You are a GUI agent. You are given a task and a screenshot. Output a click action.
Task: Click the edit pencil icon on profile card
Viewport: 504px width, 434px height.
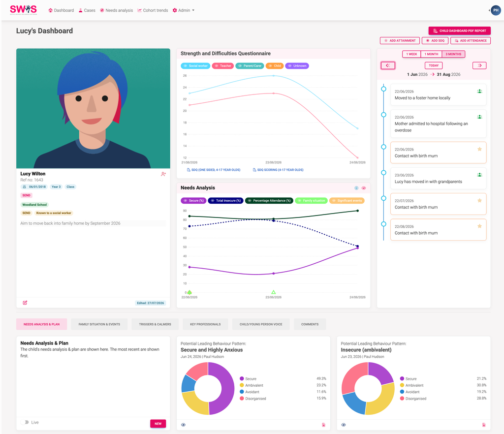25,303
